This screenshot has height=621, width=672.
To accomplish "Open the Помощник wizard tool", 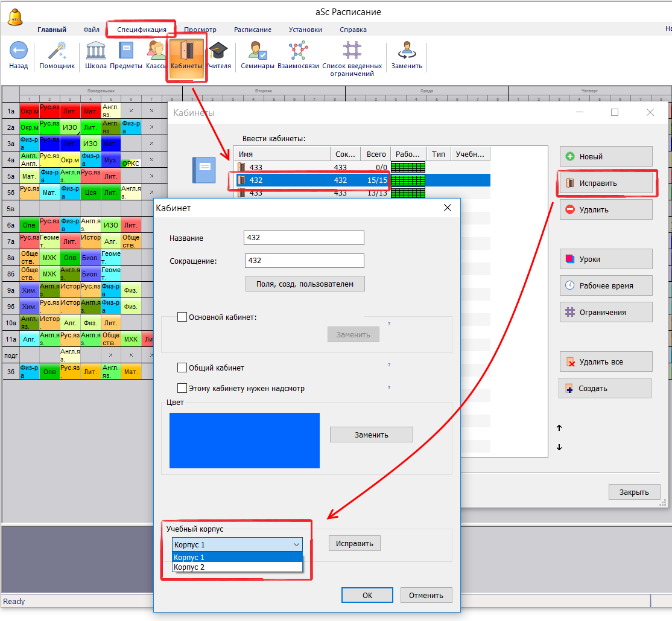I will (57, 51).
